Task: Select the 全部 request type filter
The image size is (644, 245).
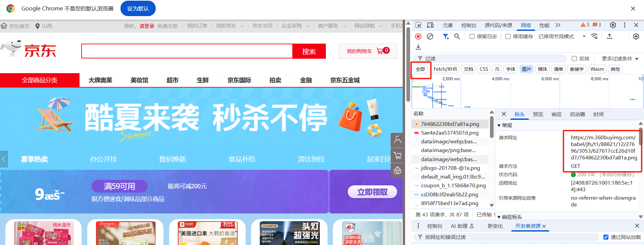Action: [420, 69]
